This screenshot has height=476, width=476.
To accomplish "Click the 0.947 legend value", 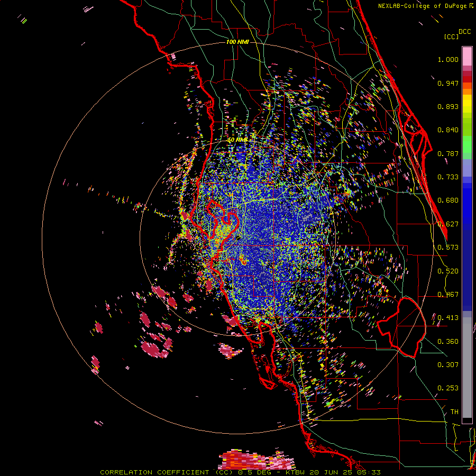I will pos(448,83).
